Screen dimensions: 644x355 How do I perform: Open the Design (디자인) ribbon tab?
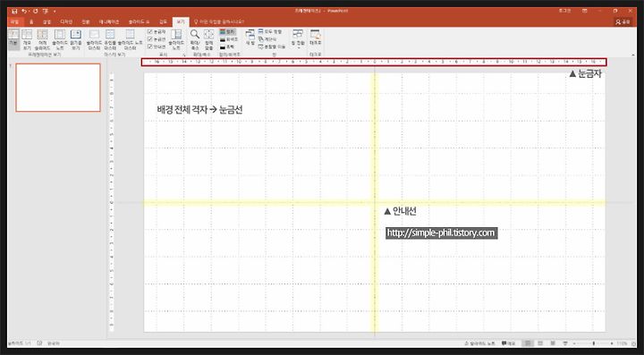coord(66,21)
